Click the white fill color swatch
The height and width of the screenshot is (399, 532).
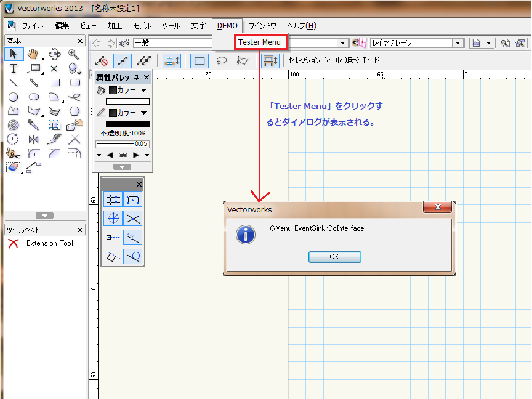[x=127, y=101]
